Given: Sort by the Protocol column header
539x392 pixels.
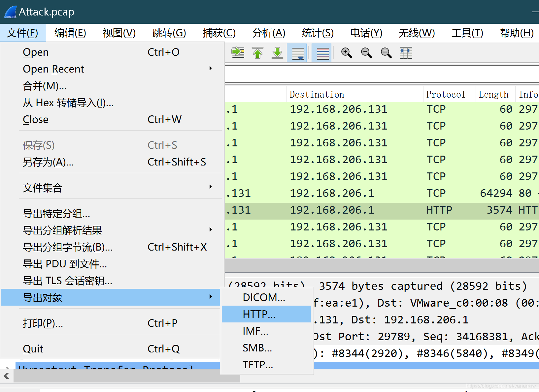Looking at the screenshot, I should [449, 94].
